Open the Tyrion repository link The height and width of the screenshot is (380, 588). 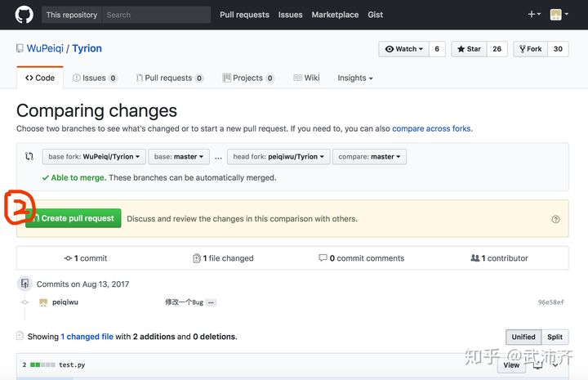(87, 48)
